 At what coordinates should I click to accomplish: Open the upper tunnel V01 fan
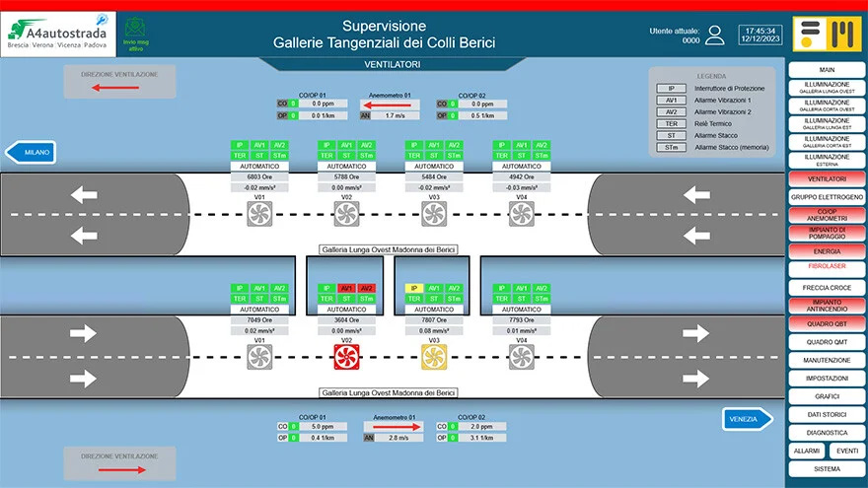[258, 214]
